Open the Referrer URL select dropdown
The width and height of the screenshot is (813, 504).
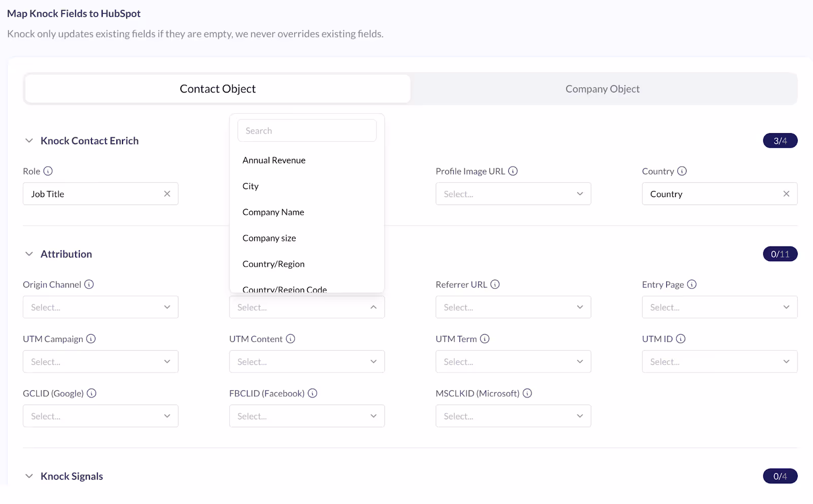513,307
